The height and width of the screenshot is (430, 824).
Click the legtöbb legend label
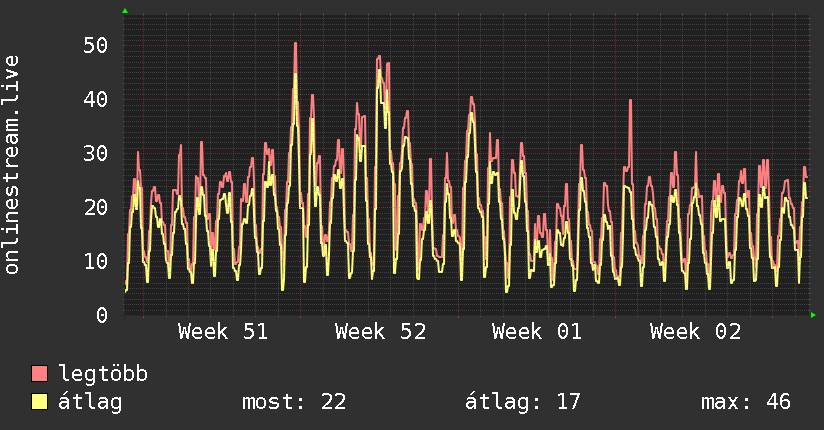point(103,374)
